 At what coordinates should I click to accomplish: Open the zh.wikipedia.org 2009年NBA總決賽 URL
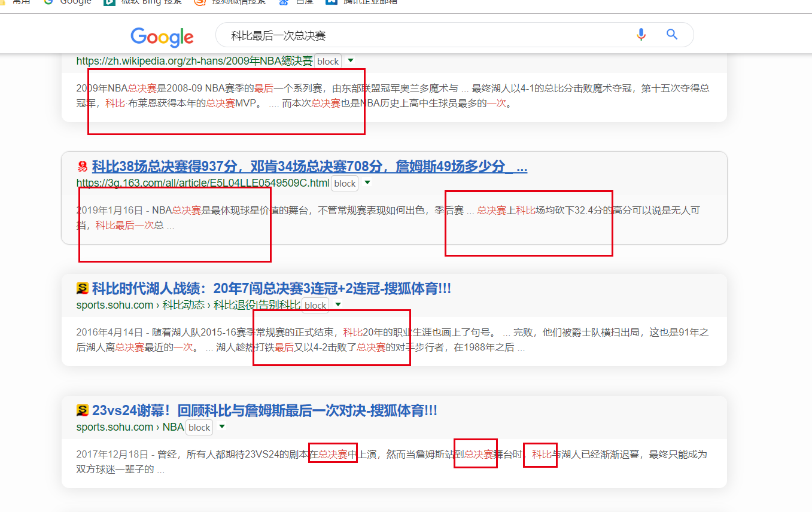[194, 61]
